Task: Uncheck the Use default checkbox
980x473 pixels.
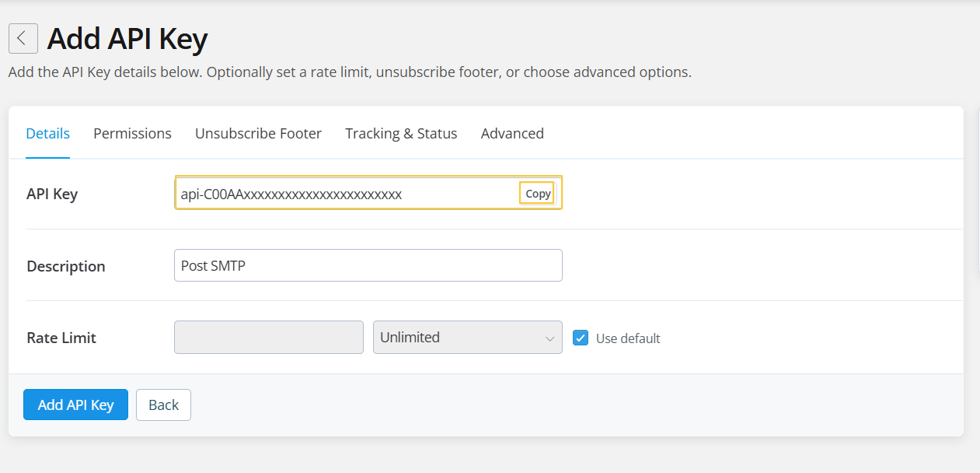Action: pyautogui.click(x=581, y=338)
